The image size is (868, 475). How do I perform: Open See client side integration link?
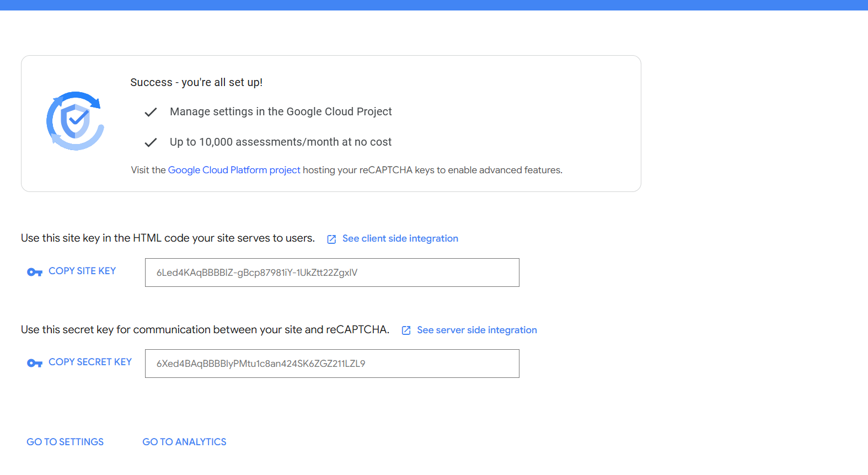tap(400, 238)
